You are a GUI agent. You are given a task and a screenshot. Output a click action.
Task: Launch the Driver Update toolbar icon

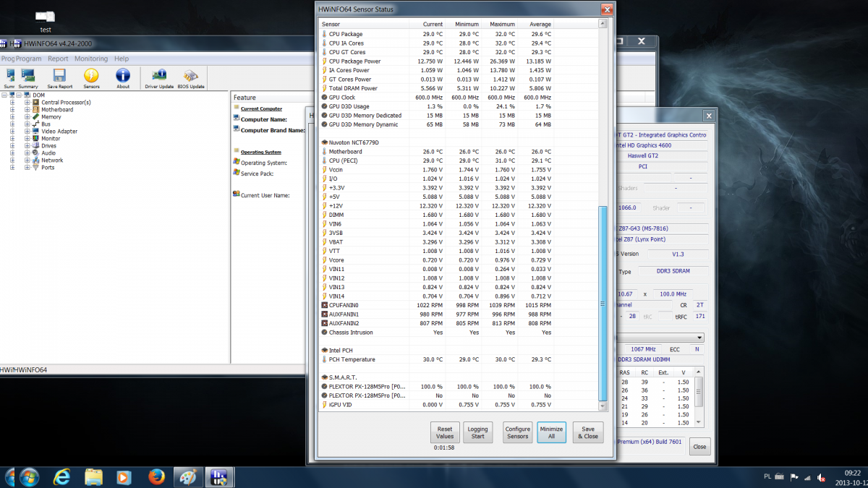(x=159, y=78)
